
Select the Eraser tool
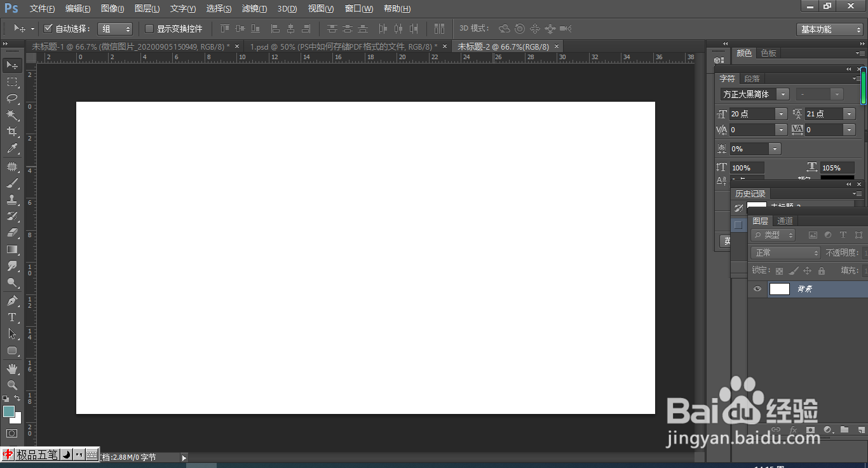(x=12, y=233)
